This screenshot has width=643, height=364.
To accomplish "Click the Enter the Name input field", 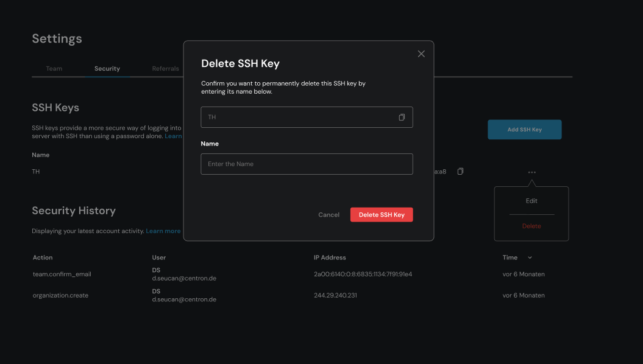I will point(307,164).
